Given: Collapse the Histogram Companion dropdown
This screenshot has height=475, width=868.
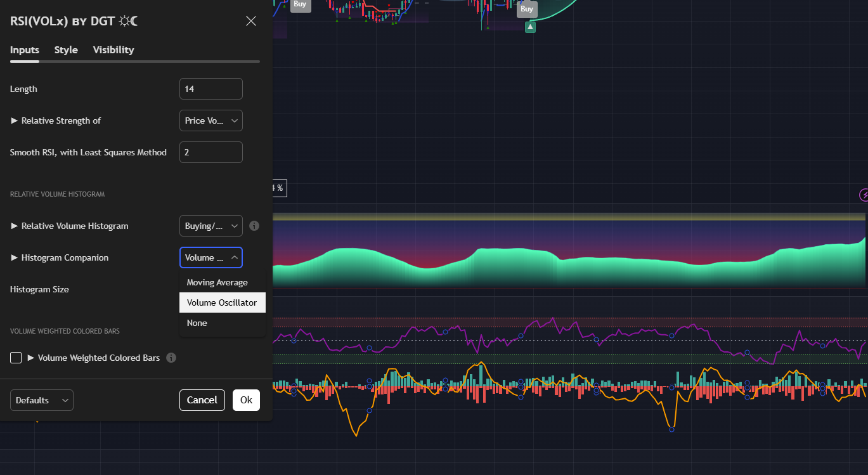Looking at the screenshot, I should [x=211, y=257].
